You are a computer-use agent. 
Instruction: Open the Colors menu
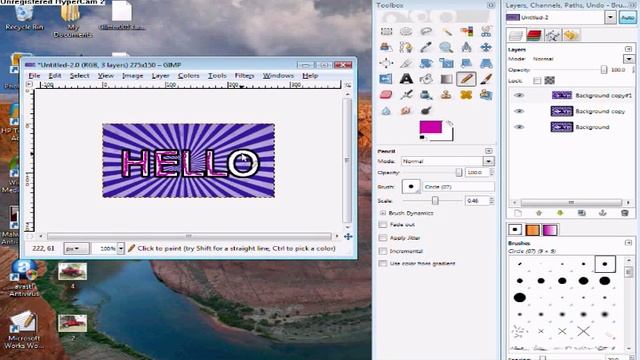[189, 76]
